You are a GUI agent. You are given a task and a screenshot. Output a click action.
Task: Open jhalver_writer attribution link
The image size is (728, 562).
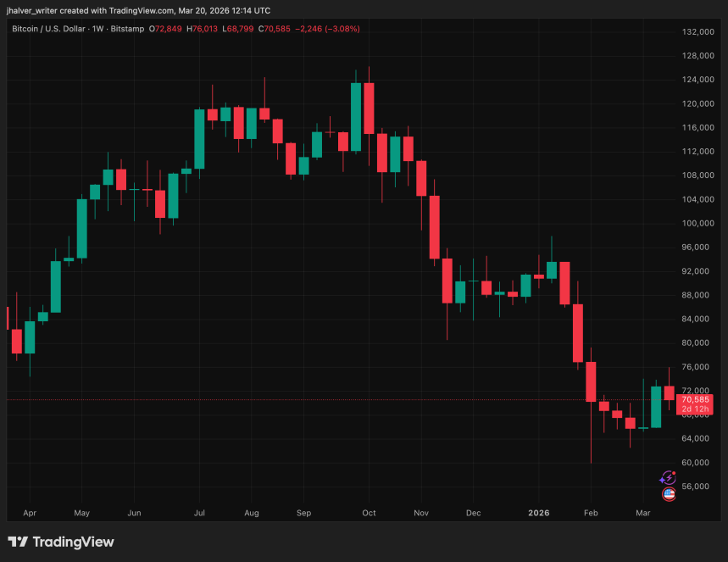pos(30,10)
